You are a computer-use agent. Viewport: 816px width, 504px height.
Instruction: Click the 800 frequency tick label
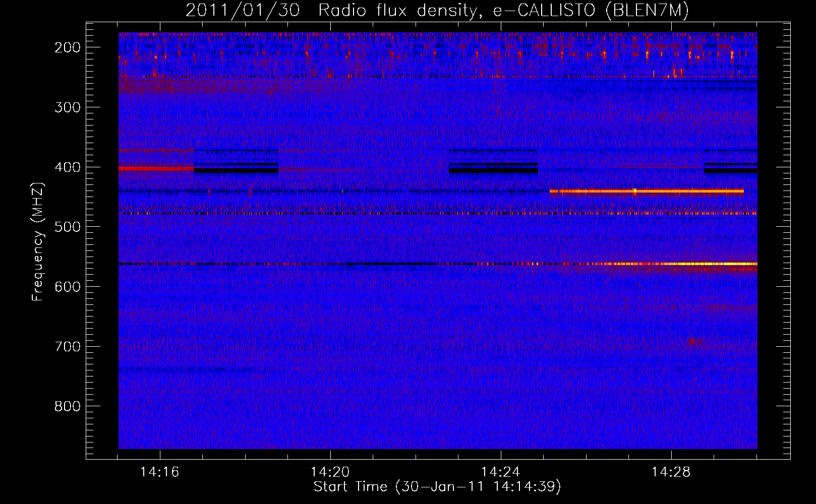pos(68,406)
